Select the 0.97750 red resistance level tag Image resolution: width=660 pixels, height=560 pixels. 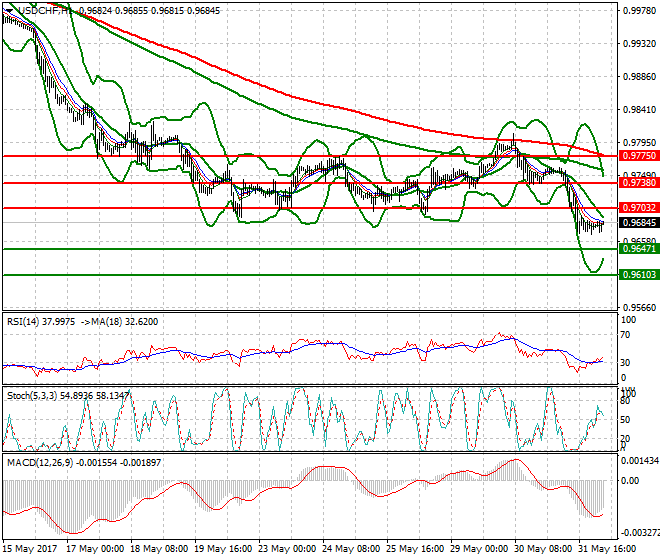tap(631, 157)
